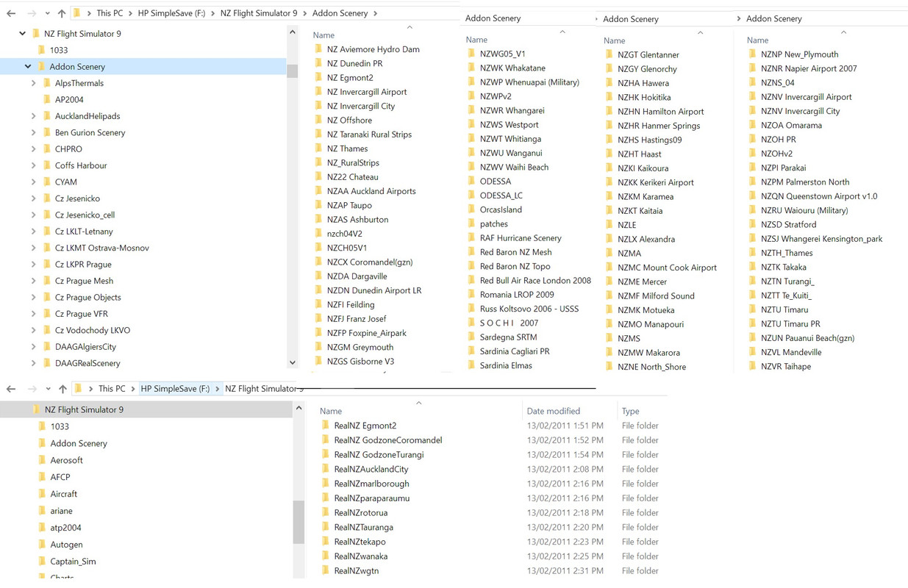Expand the Coffs Harbour tree folder
The width and height of the screenshot is (908, 588).
pyautogui.click(x=33, y=165)
